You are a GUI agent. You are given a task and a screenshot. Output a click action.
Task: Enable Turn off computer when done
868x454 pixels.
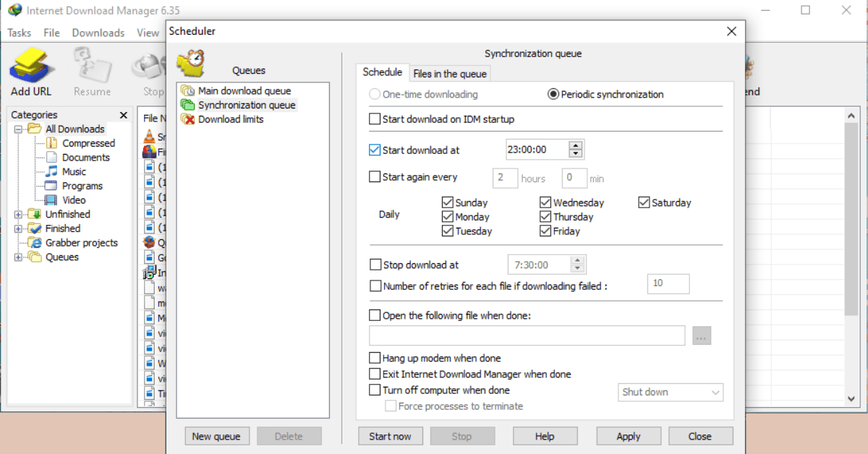click(375, 390)
